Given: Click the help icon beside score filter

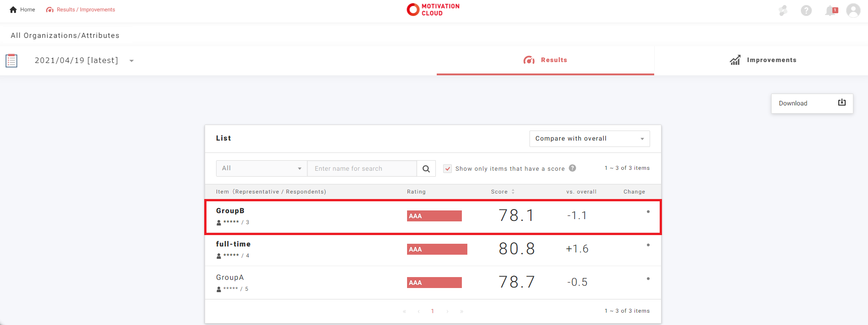Looking at the screenshot, I should (x=572, y=168).
